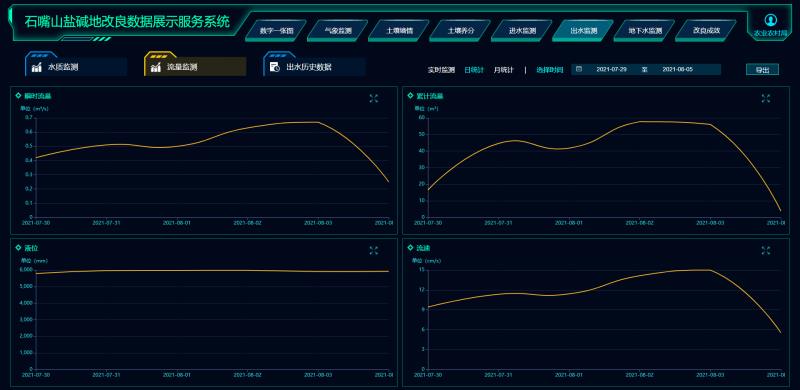Expand the 瞬时流量 chart to fullscreen
This screenshot has width=800, height=390.
click(x=373, y=99)
